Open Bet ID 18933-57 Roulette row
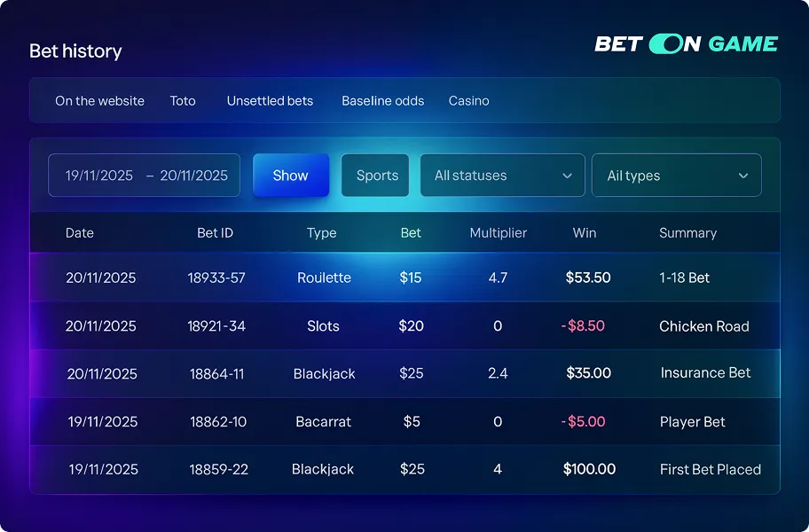 coord(216,278)
